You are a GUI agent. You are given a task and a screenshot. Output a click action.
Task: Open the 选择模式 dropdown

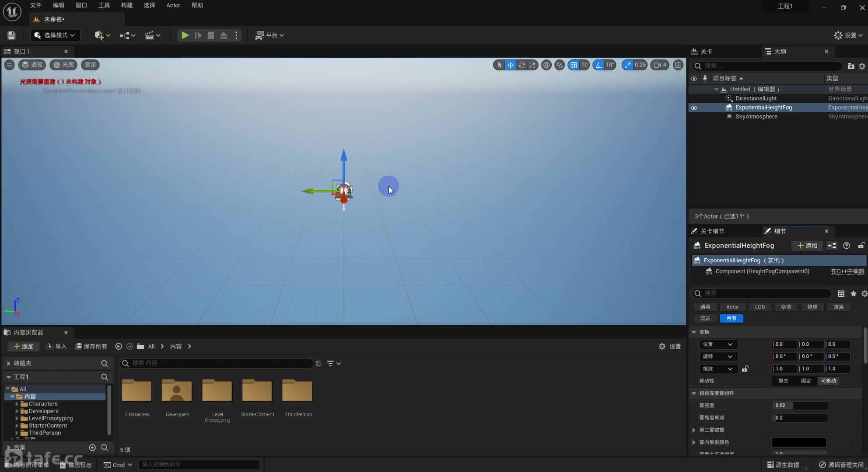[55, 35]
